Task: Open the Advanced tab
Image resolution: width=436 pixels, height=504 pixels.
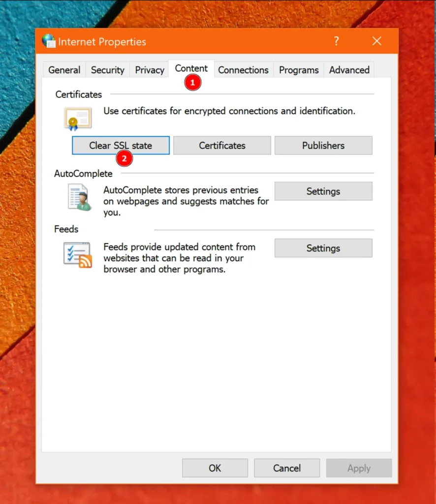Action: pyautogui.click(x=349, y=70)
